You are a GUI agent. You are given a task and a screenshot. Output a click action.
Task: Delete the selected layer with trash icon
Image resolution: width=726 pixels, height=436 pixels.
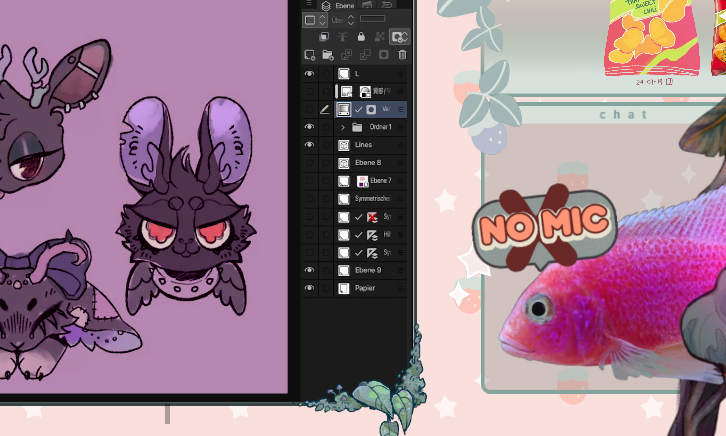click(402, 55)
